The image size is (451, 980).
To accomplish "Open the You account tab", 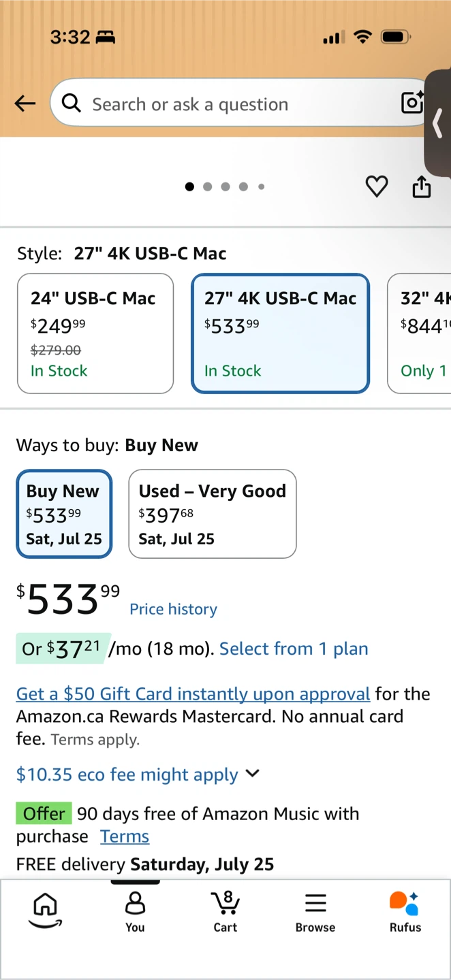I will coord(135,911).
